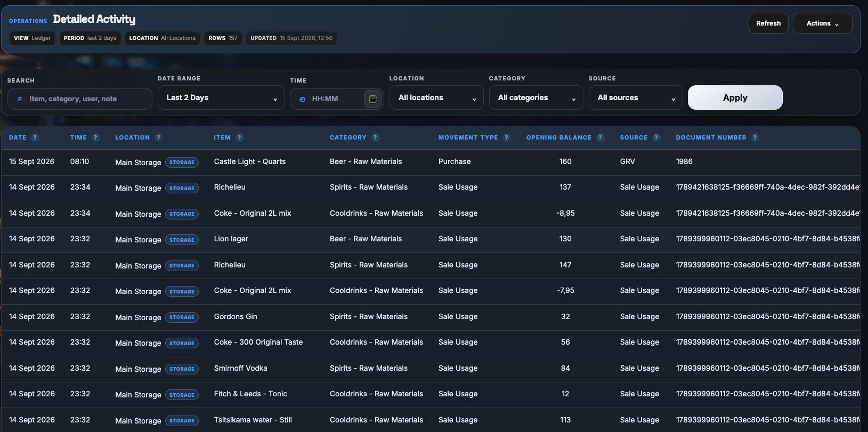Click the Apply filters button

tap(735, 97)
